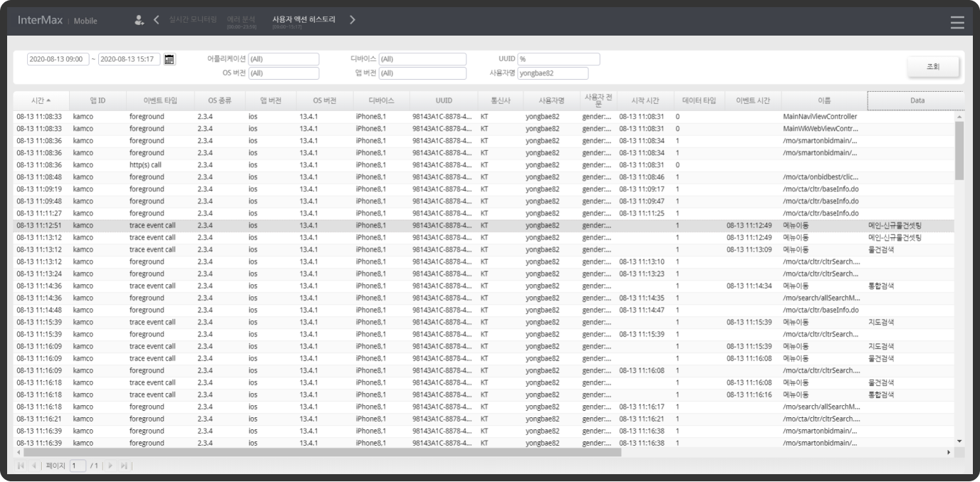The height and width of the screenshot is (482, 980).
Task: Click the left chevron in navigation bar
Action: [157, 20]
